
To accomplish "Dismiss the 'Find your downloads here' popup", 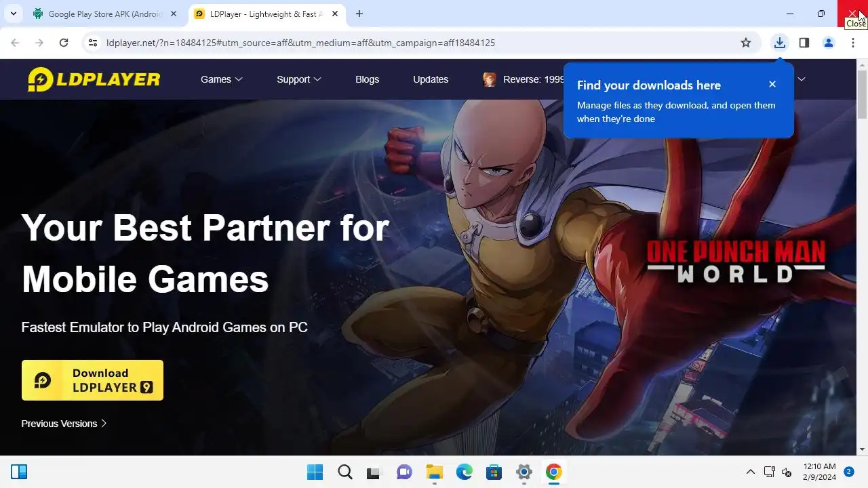I will 772,84.
